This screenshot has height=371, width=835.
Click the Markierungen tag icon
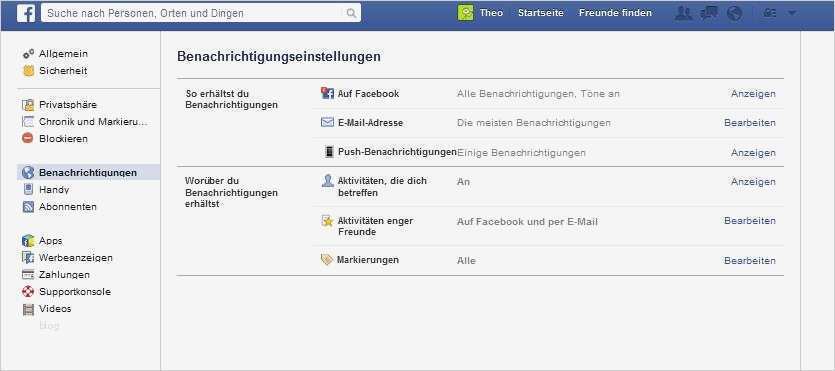click(327, 260)
